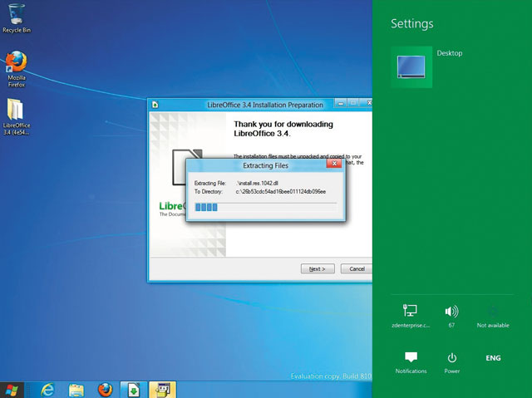Open Notifications in the Settings pane
Viewport: 532px width, 398px height.
[411, 363]
